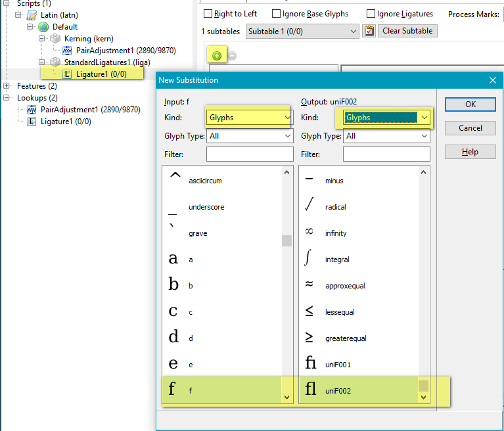The width and height of the screenshot is (504, 431).
Task: Click the output glyph list scrollbar thumb
Action: click(x=424, y=386)
